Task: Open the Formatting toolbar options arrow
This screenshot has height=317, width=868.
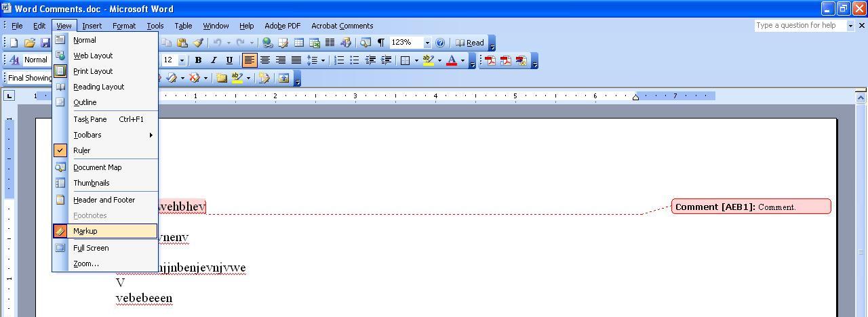Action: tap(471, 61)
